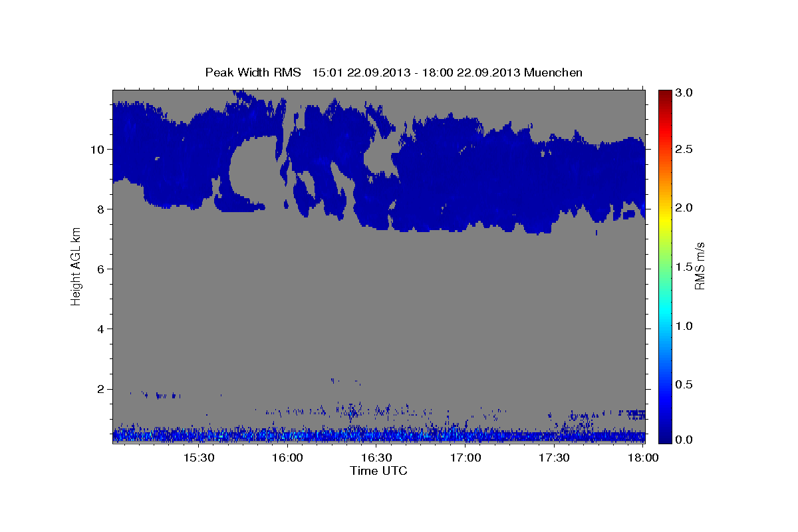Image resolution: width=798 pixels, height=532 pixels.
Task: Click the colorbar value 1.0
Action: [686, 326]
